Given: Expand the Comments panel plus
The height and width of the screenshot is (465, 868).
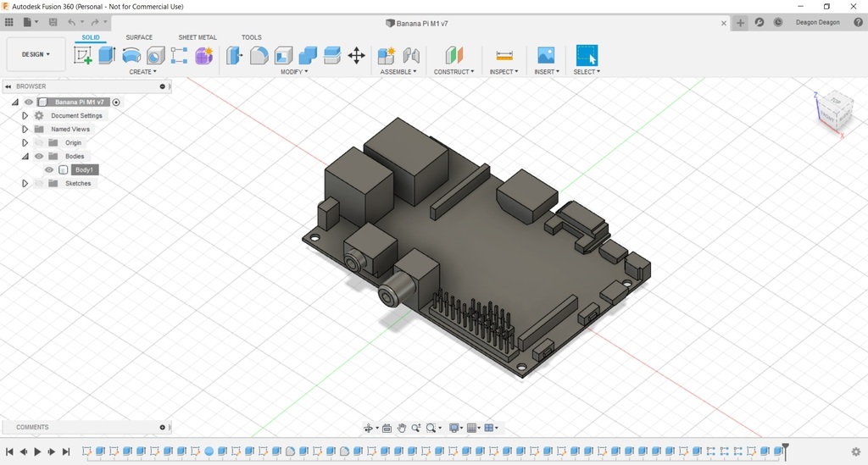Looking at the screenshot, I should [162, 427].
